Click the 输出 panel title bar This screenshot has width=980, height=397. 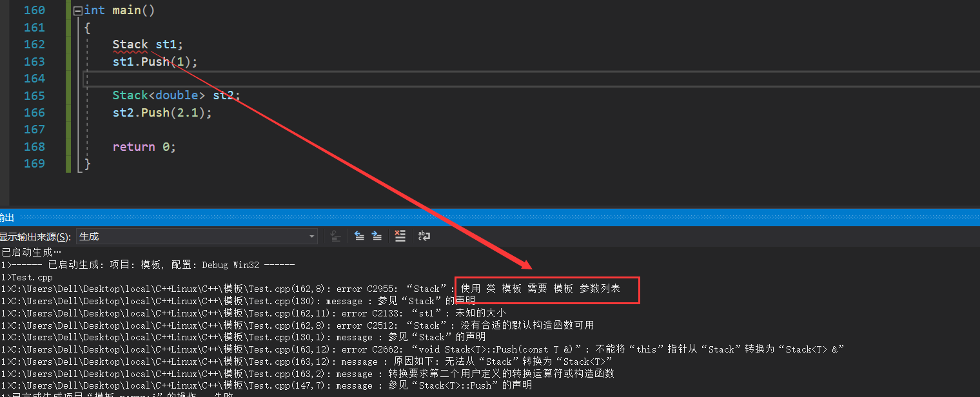[x=490, y=218]
